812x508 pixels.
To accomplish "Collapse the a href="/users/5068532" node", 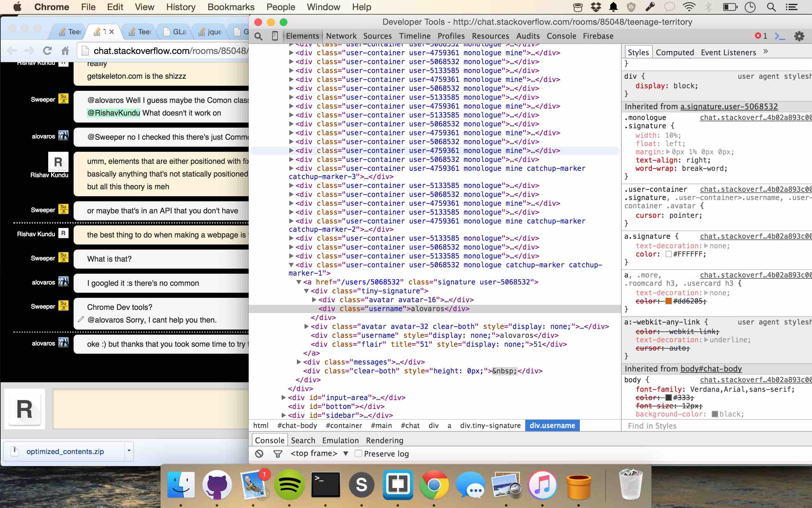I will coord(298,282).
